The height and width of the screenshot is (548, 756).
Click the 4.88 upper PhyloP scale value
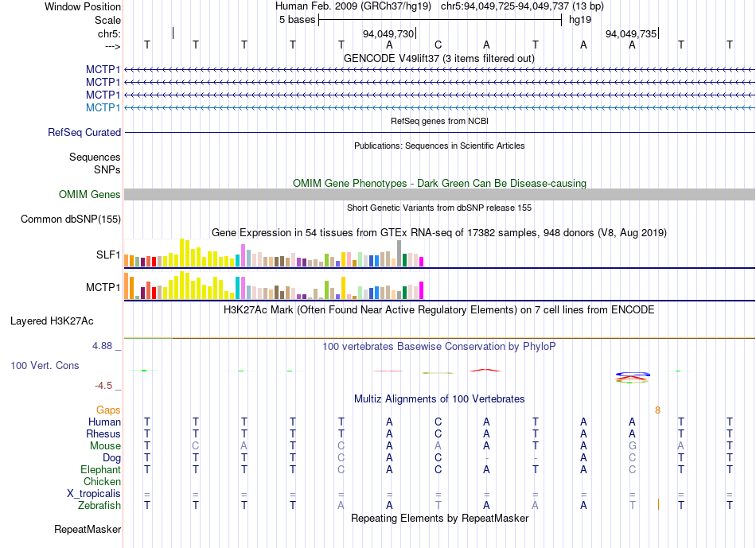pyautogui.click(x=102, y=346)
